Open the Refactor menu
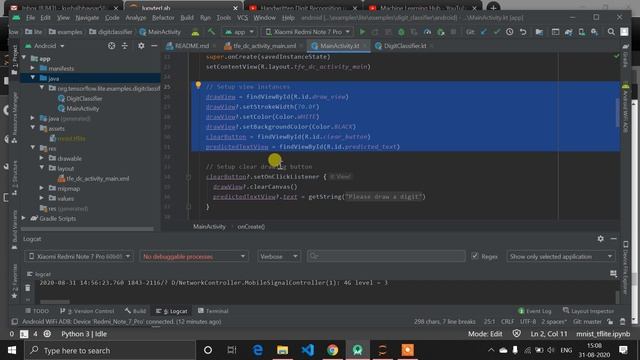This screenshot has width=640, height=360. (x=163, y=18)
